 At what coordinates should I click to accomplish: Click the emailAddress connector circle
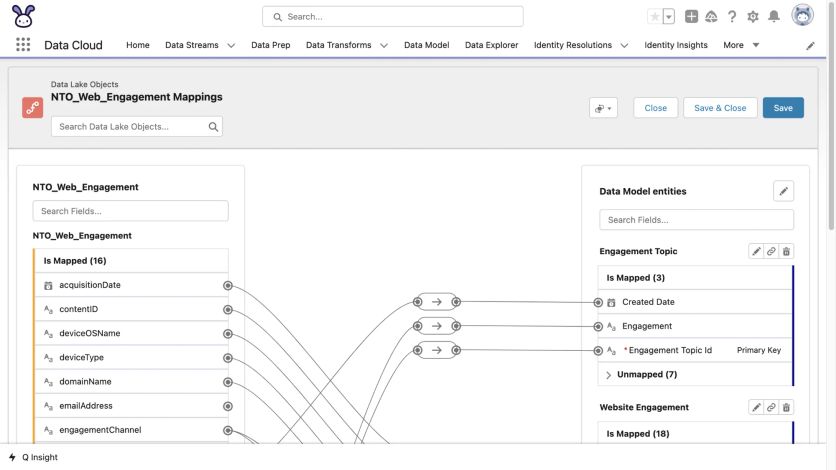pos(228,406)
